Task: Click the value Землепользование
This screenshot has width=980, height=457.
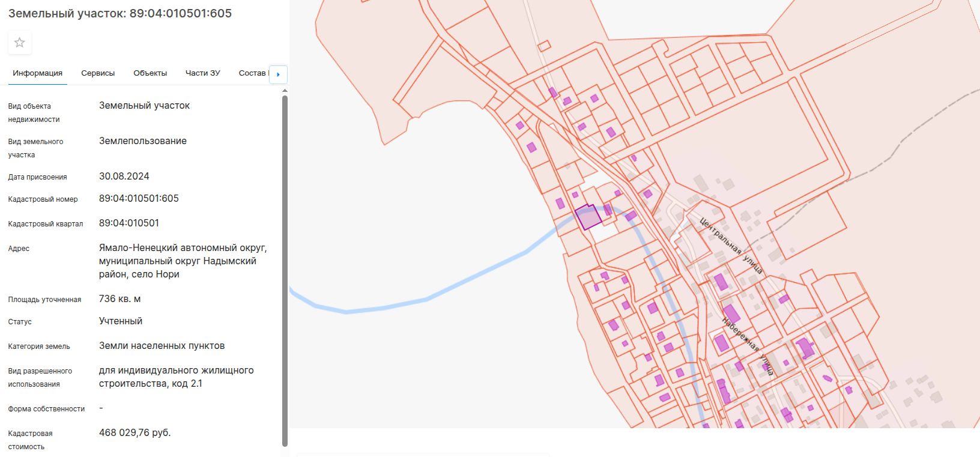Action: (x=143, y=141)
